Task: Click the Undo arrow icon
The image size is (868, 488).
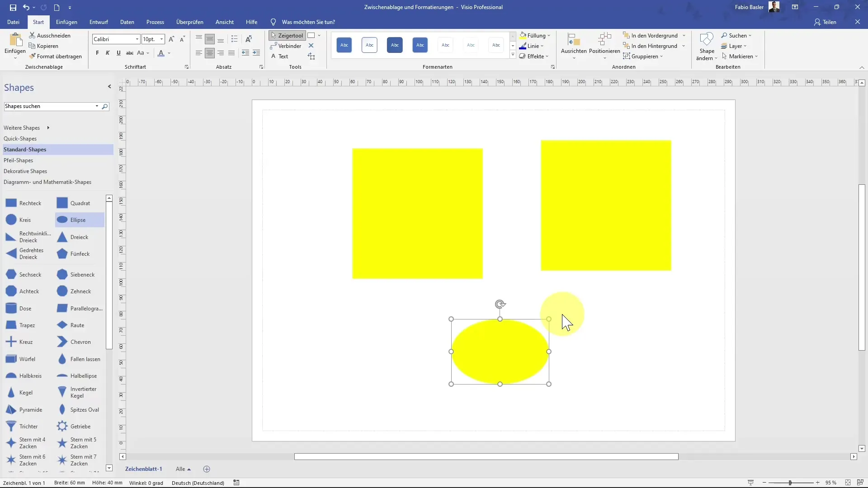Action: pos(26,7)
